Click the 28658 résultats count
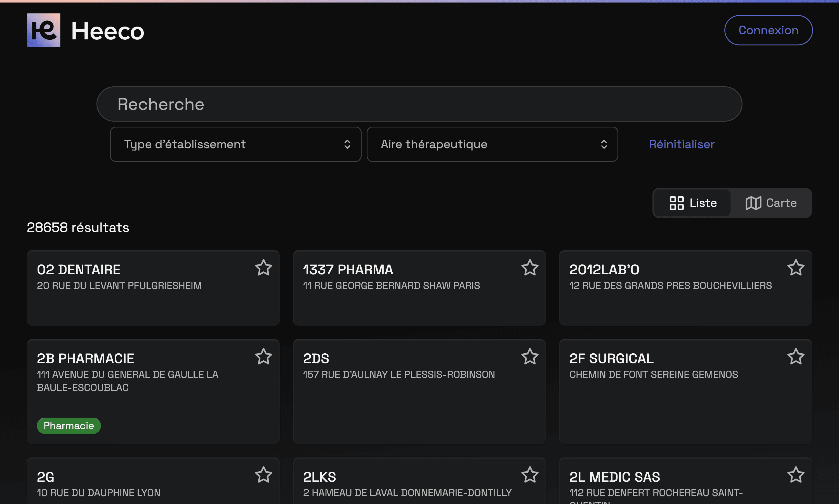 point(78,228)
